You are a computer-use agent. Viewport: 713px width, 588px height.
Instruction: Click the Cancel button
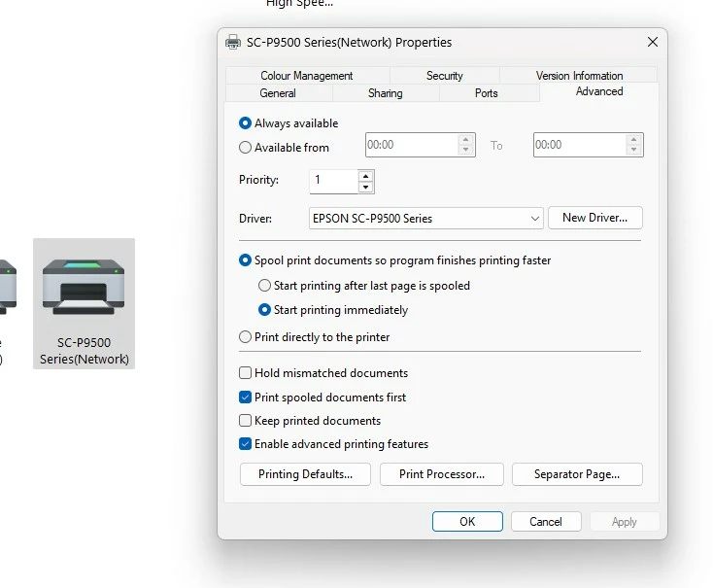(x=546, y=522)
